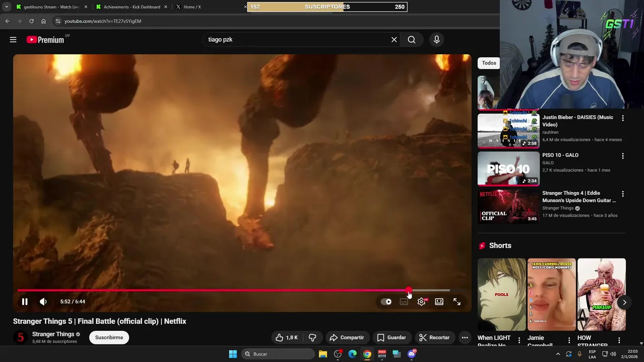Toggle subtitles in the video player
Screen dimensions: 644x362
[x=404, y=302]
